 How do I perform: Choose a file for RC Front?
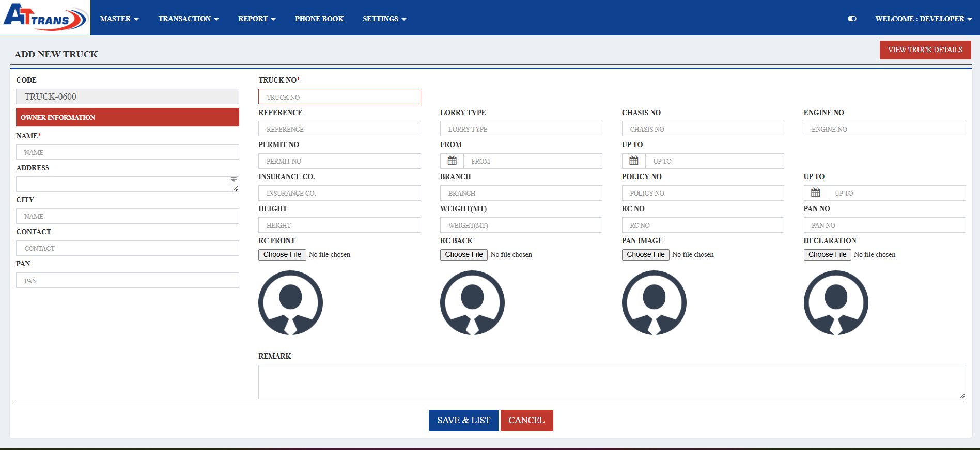coord(282,254)
